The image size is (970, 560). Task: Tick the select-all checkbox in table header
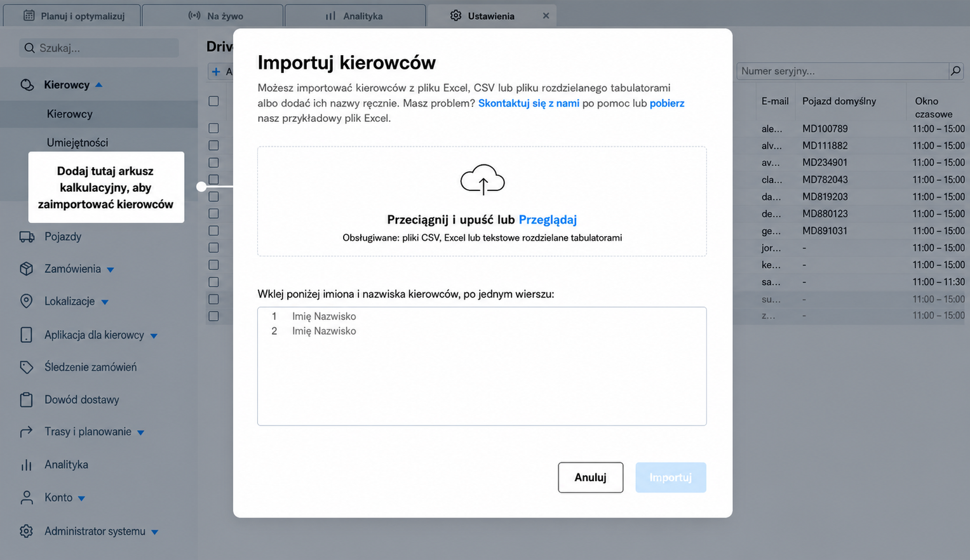pyautogui.click(x=213, y=101)
